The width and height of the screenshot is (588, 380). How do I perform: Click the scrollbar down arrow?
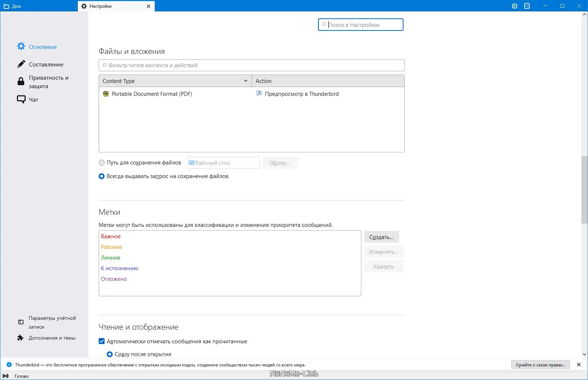tap(585, 354)
